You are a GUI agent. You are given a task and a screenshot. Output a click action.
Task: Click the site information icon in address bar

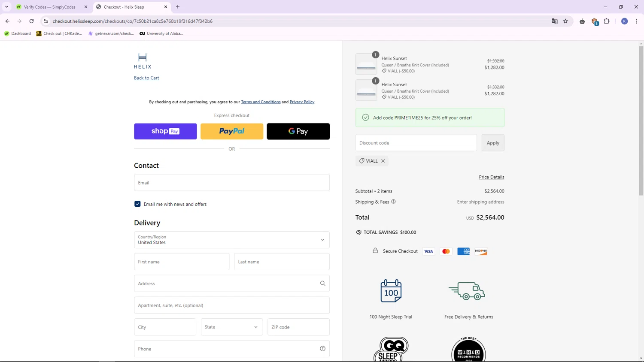[x=46, y=21]
